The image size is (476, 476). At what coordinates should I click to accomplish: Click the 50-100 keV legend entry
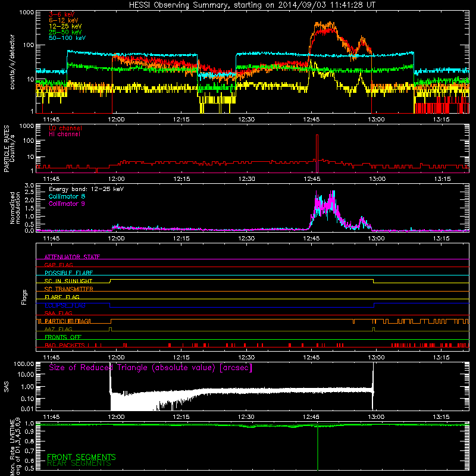coord(67,37)
